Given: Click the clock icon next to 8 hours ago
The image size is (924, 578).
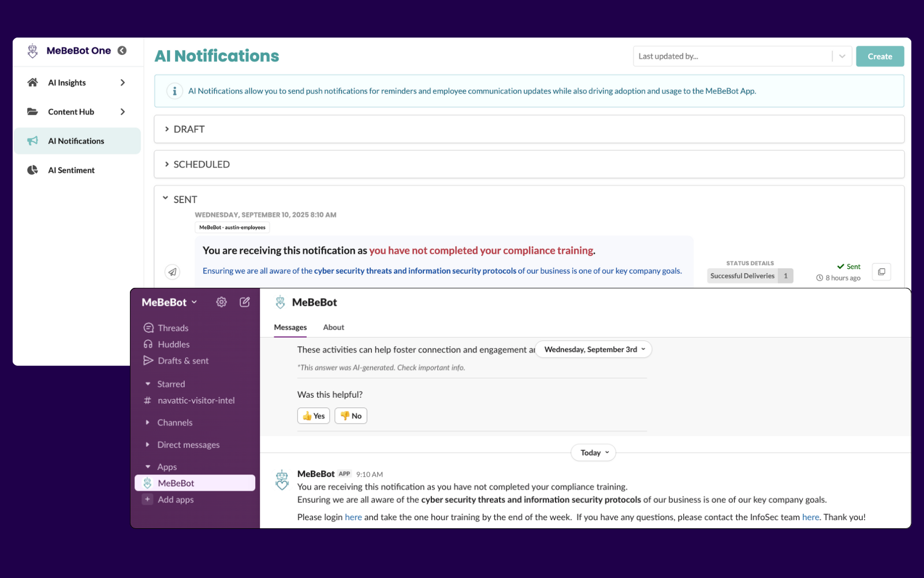Looking at the screenshot, I should [819, 278].
